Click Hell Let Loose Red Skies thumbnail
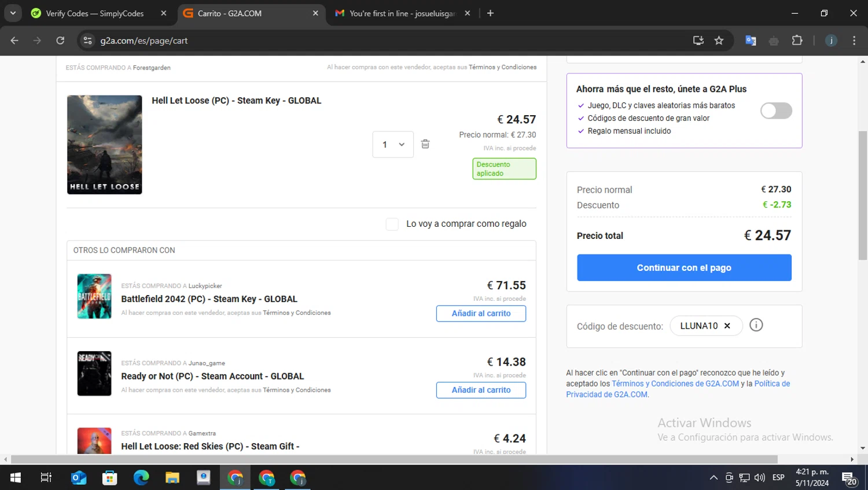The image size is (868, 490). [94, 441]
